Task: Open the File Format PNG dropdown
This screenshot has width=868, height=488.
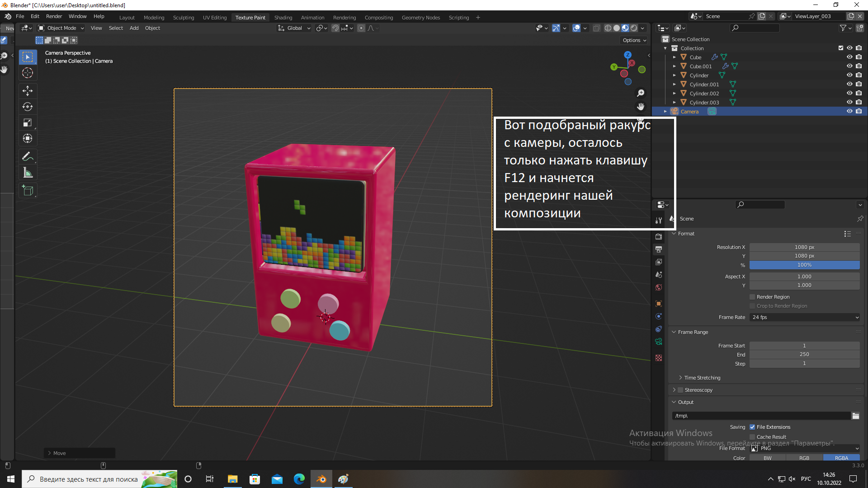Action: [x=805, y=448]
